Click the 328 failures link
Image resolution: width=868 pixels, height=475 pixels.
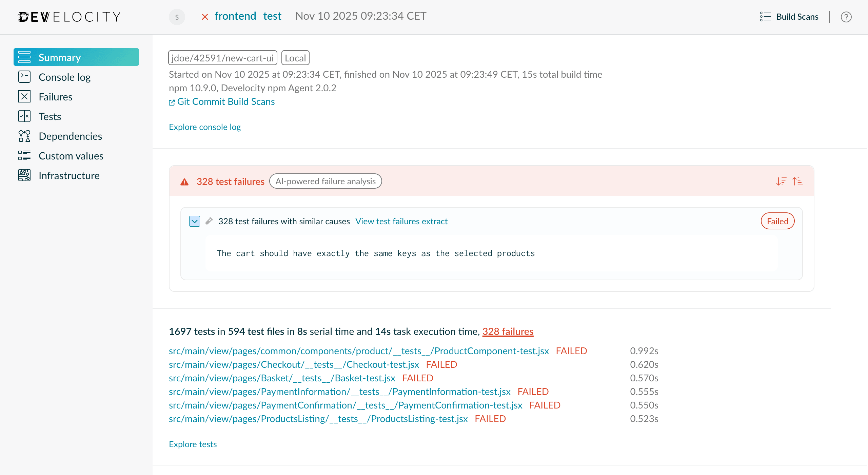click(x=508, y=331)
